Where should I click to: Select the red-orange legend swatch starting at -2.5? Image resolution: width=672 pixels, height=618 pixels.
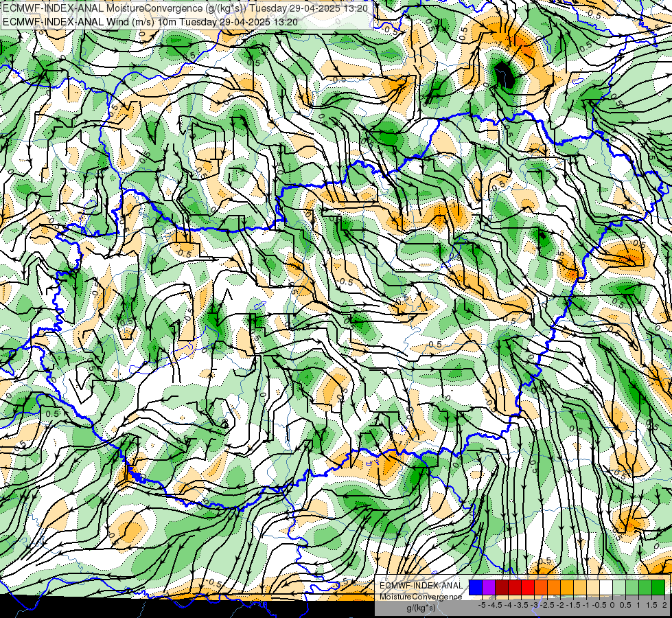pos(541,588)
